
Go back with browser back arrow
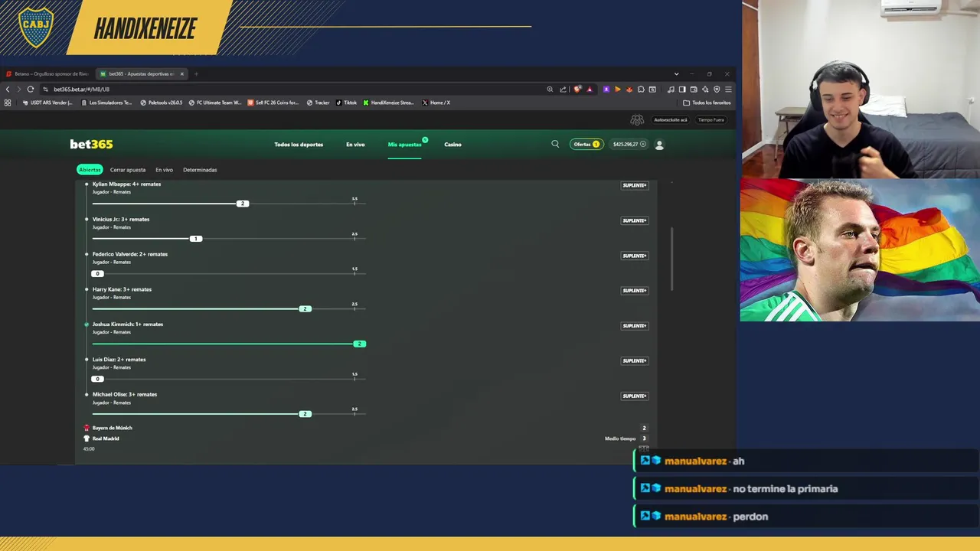(8, 90)
